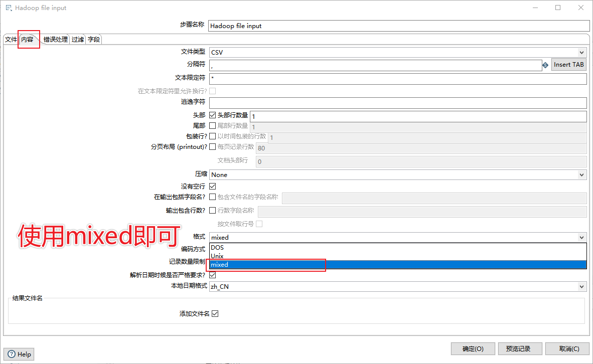Select Unix in the format list
This screenshot has width=593, height=364.
(398, 256)
